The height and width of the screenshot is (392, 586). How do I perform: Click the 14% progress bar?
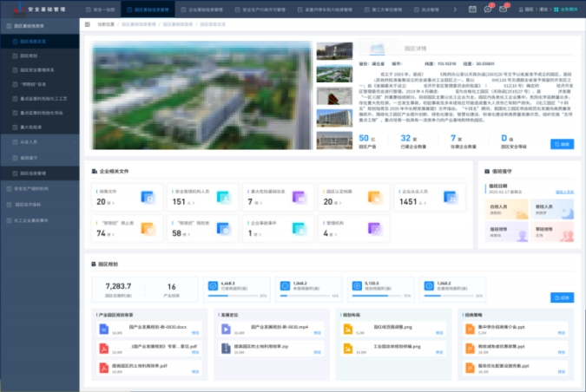point(305,296)
